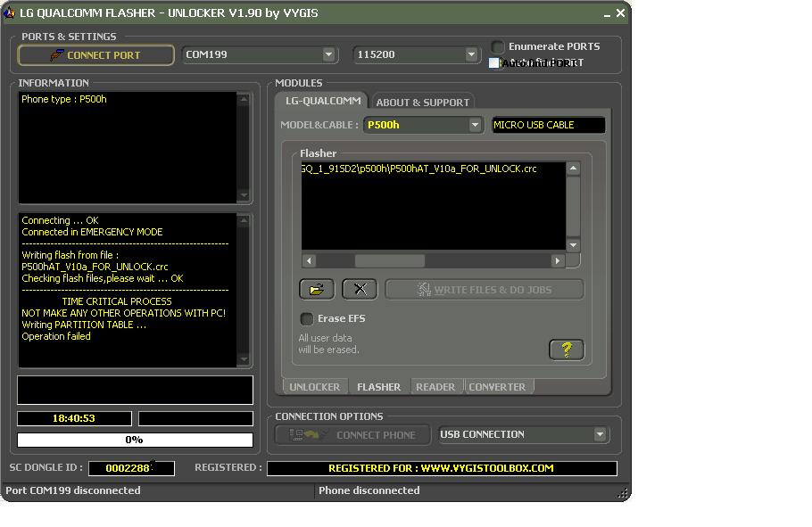
Task: Click the 'Phone type : P500h' info line
Action: tap(64, 99)
